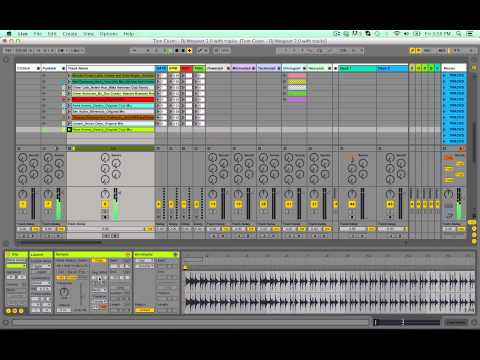Click the Transpose knob in Sample box
Image resolution: width=480 pixels, height=360 pixels.
(64, 292)
